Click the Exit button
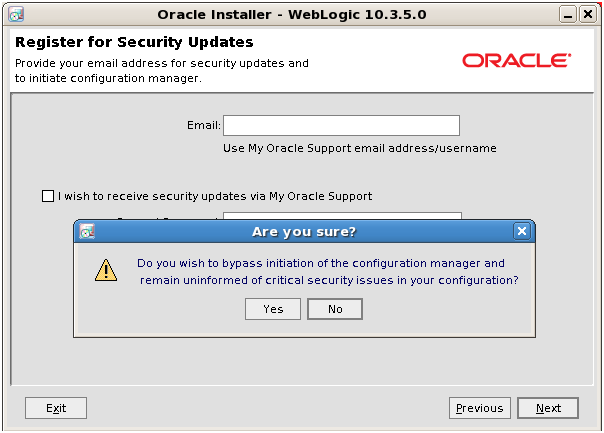 (x=56, y=408)
